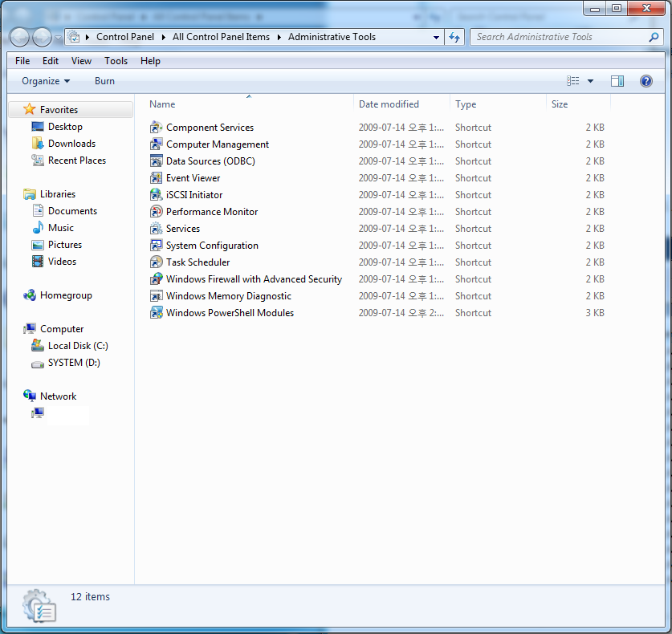Click the Music note icon

coord(38,227)
